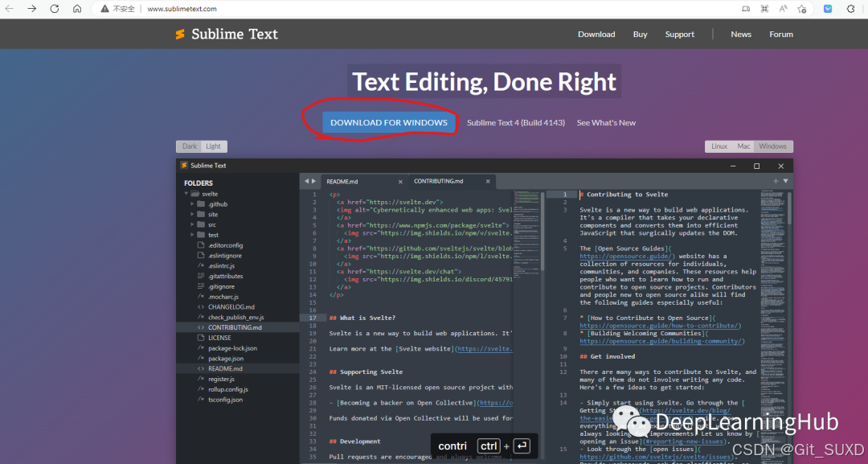The width and height of the screenshot is (868, 464).
Task: Reload the page with the refresh icon
Action: tap(55, 9)
